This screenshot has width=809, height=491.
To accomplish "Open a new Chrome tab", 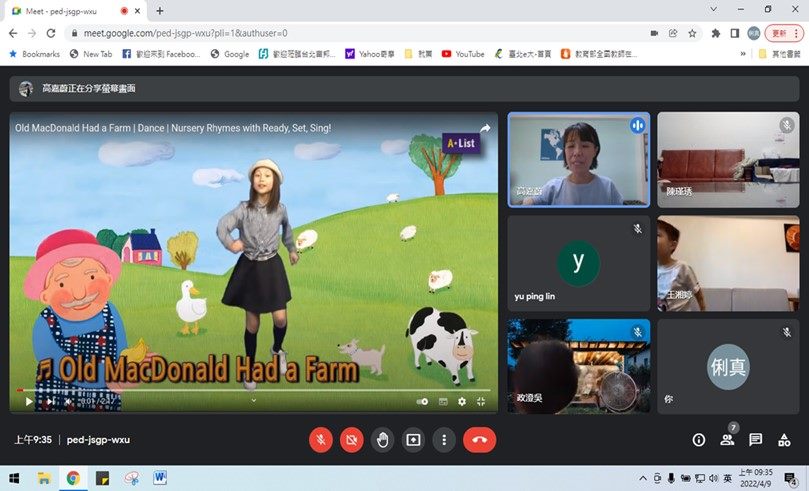I will [x=160, y=10].
